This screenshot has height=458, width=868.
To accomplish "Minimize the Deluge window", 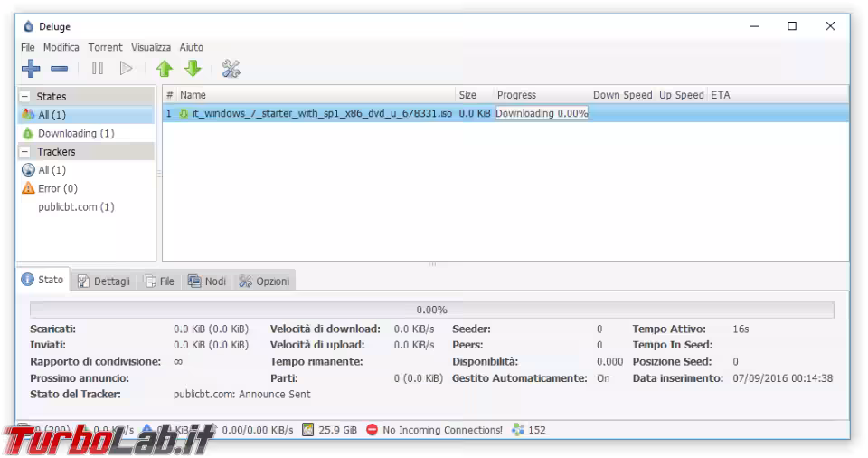I will [754, 26].
